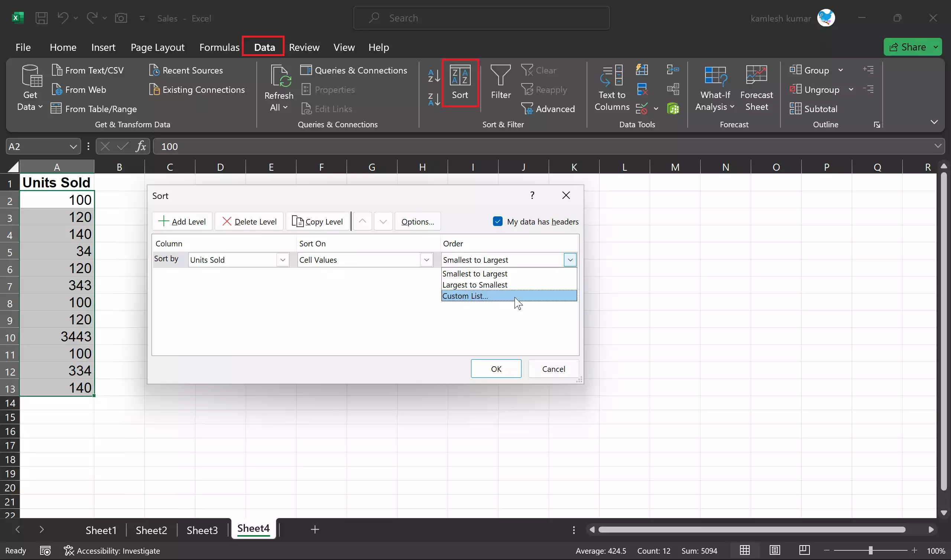The width and height of the screenshot is (951, 560).
Task: Click the Save icon in title bar
Action: pos(42,18)
